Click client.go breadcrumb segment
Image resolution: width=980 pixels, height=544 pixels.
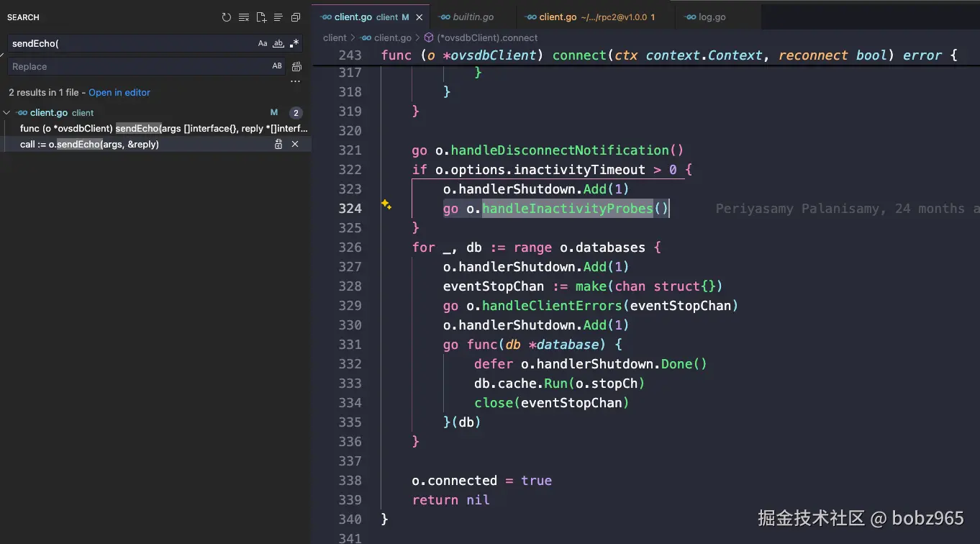pos(392,37)
